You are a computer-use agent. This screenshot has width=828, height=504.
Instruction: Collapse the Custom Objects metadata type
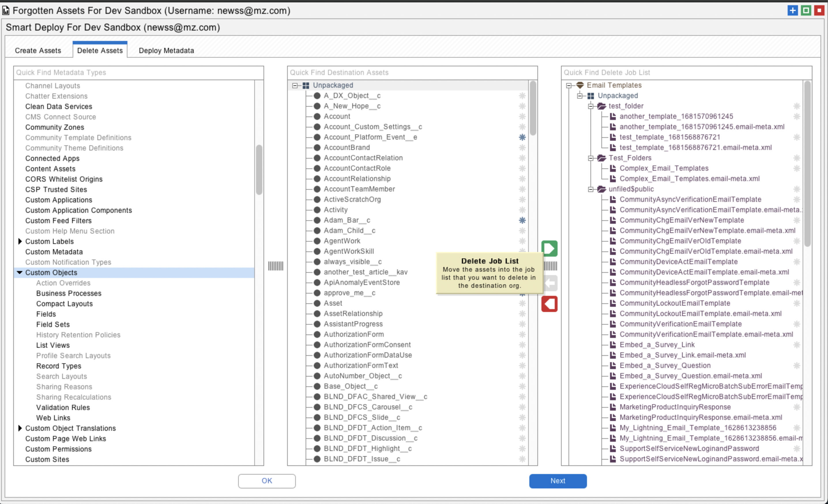click(x=20, y=272)
